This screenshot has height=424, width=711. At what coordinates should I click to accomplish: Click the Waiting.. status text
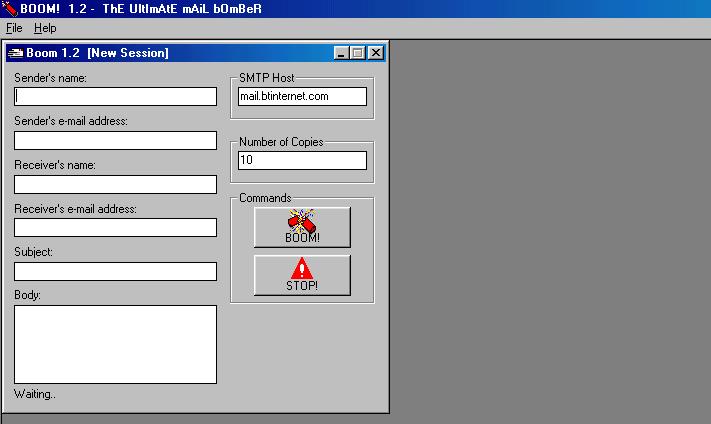coord(35,394)
